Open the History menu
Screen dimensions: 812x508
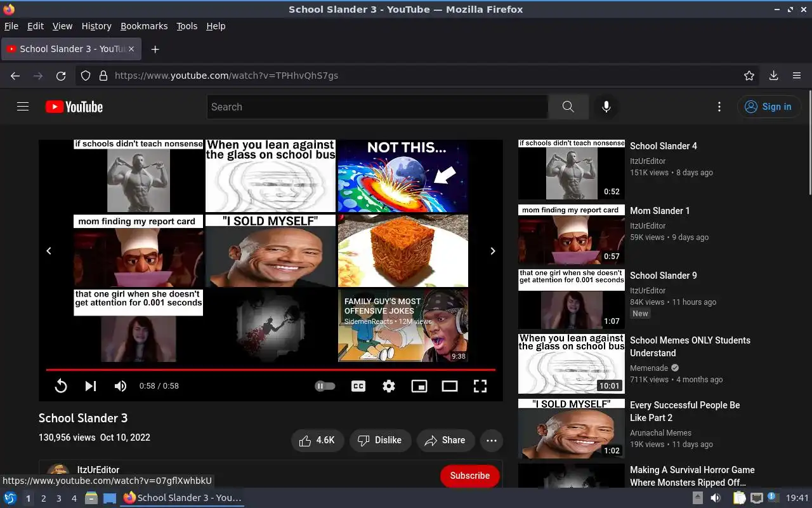click(96, 26)
